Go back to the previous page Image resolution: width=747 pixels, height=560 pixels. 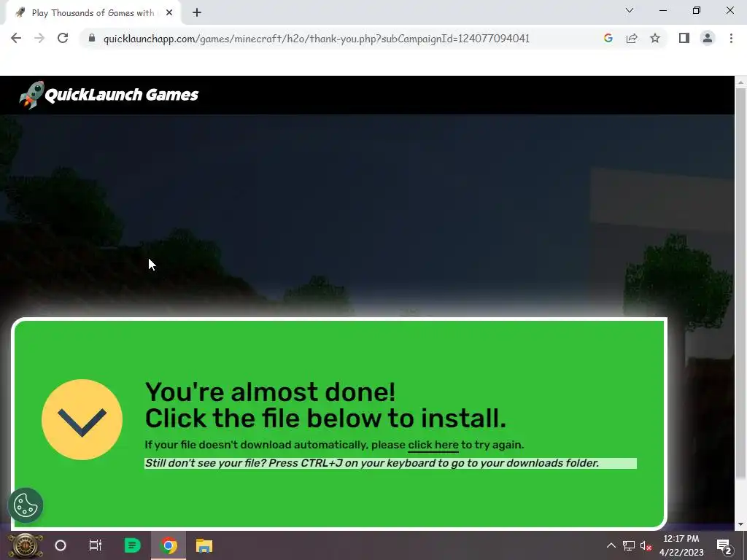click(x=16, y=38)
